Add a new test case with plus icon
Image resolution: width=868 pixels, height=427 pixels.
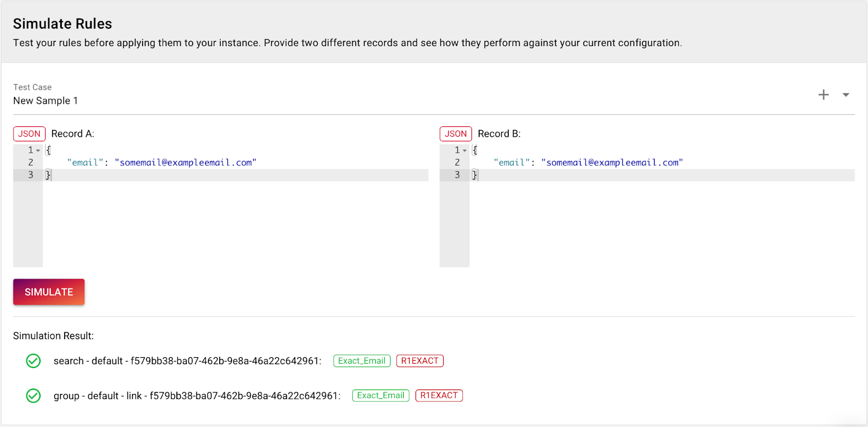(x=824, y=95)
